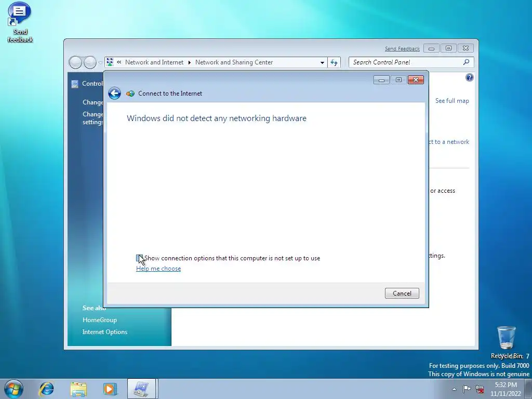This screenshot has height=399, width=532.
Task: Minimize the Network and Sharing Center window
Action: [431, 48]
